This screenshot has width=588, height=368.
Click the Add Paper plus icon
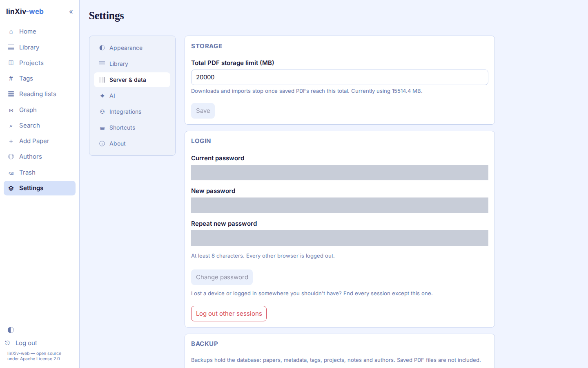point(11,141)
